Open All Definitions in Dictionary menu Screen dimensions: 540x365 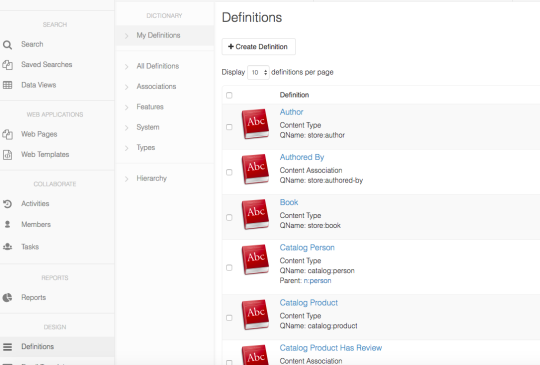tap(158, 66)
